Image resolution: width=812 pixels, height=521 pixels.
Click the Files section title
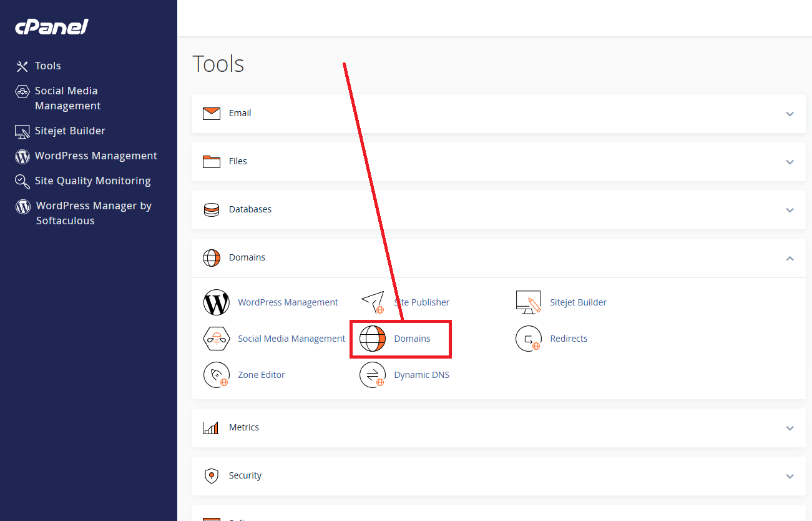(238, 161)
